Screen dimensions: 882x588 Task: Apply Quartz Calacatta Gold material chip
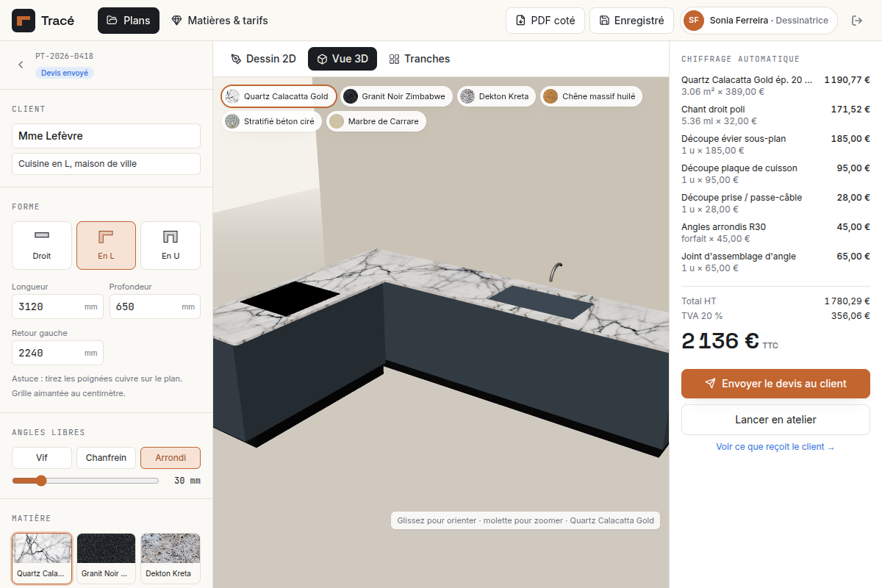279,96
